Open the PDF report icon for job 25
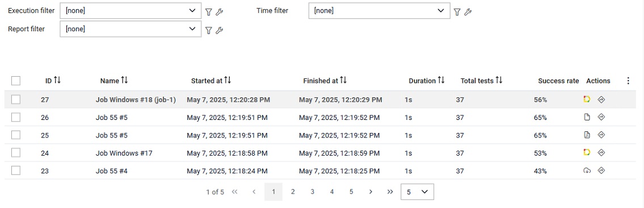This screenshot has width=644, height=208. pyautogui.click(x=587, y=135)
